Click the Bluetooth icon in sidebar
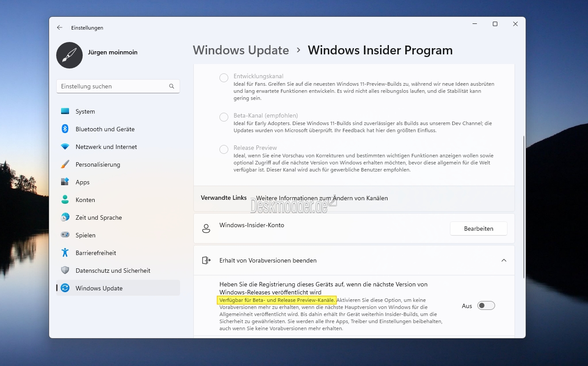The height and width of the screenshot is (366, 588). pos(65,129)
